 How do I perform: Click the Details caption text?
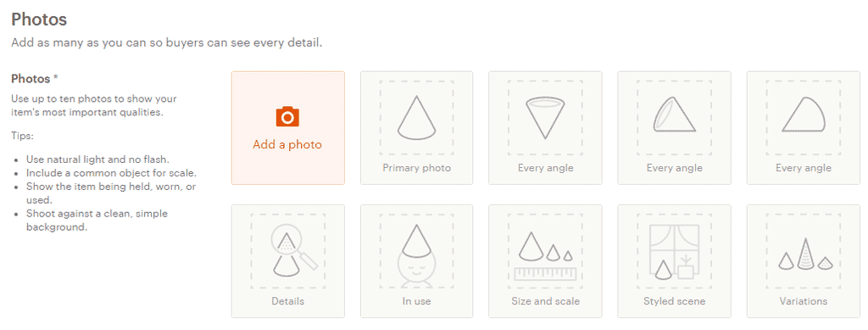pyautogui.click(x=287, y=301)
